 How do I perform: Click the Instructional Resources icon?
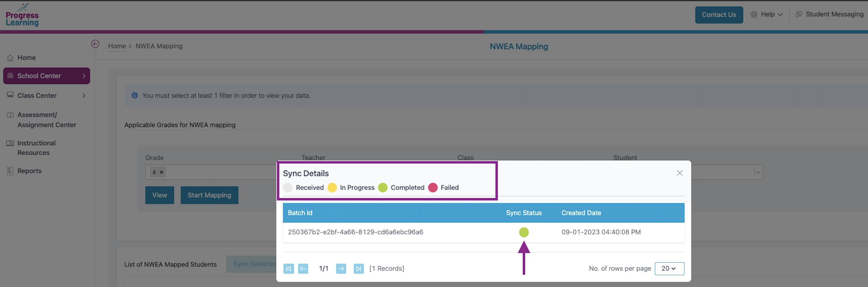click(10, 143)
